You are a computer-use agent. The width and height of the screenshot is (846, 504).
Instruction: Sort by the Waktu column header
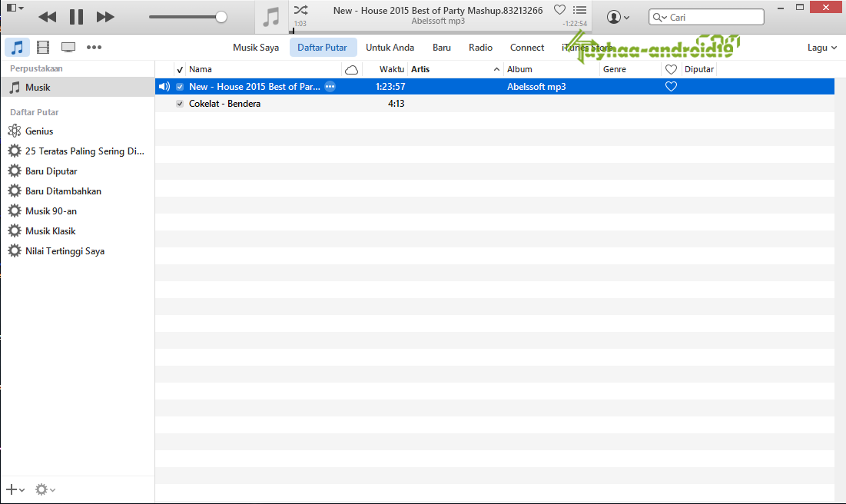point(392,69)
